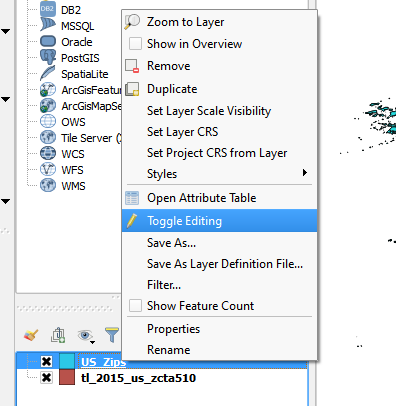Click Toggle Editing menu entry

(x=219, y=221)
